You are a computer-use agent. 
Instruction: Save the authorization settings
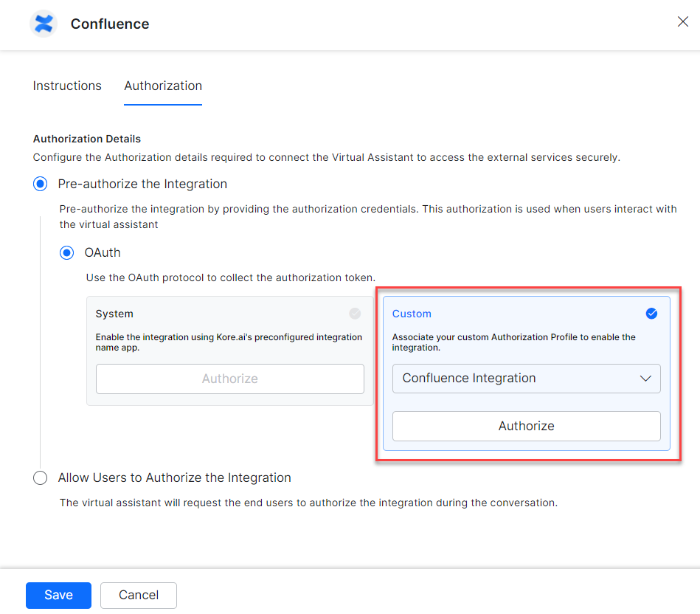(x=58, y=595)
